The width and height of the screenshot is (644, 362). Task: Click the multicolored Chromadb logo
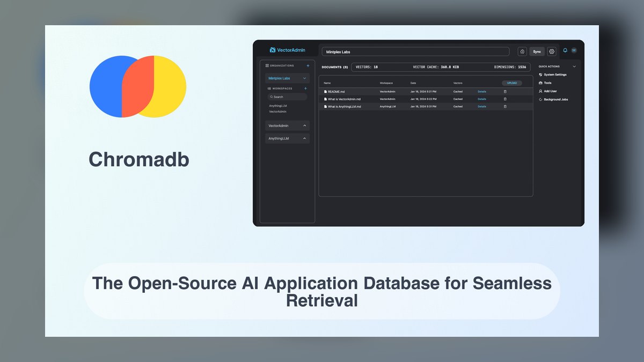click(138, 86)
